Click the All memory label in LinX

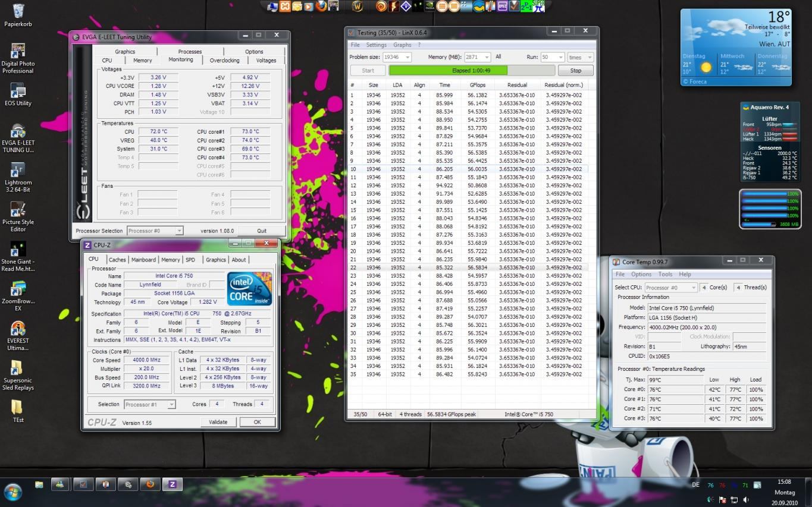[498, 57]
